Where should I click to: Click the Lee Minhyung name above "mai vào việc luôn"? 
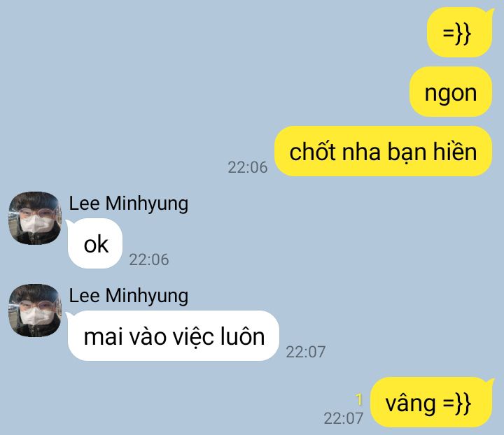129,296
